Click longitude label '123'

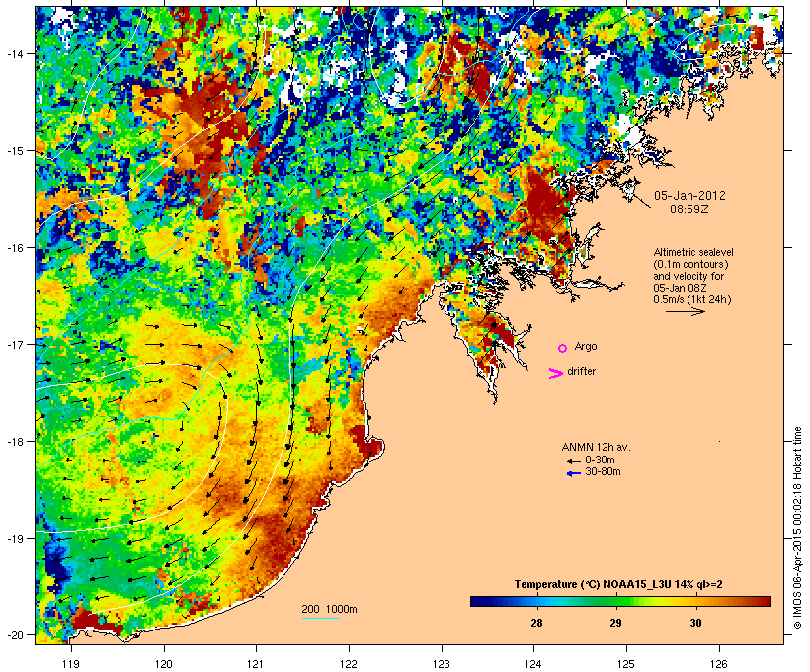442,664
